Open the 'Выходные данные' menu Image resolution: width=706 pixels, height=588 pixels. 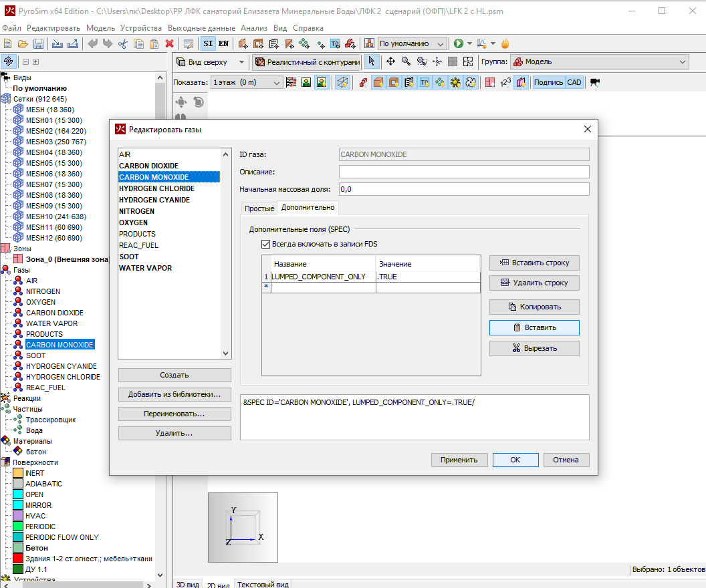click(201, 28)
